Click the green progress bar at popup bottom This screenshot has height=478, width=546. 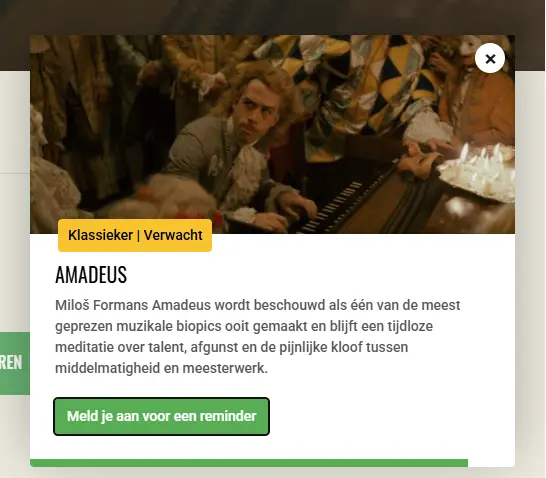click(249, 463)
